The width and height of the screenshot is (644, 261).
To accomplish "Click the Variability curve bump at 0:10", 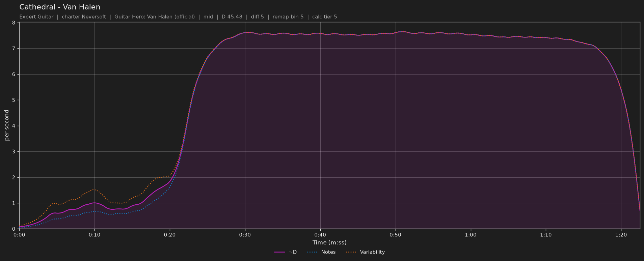I will click(95, 190).
